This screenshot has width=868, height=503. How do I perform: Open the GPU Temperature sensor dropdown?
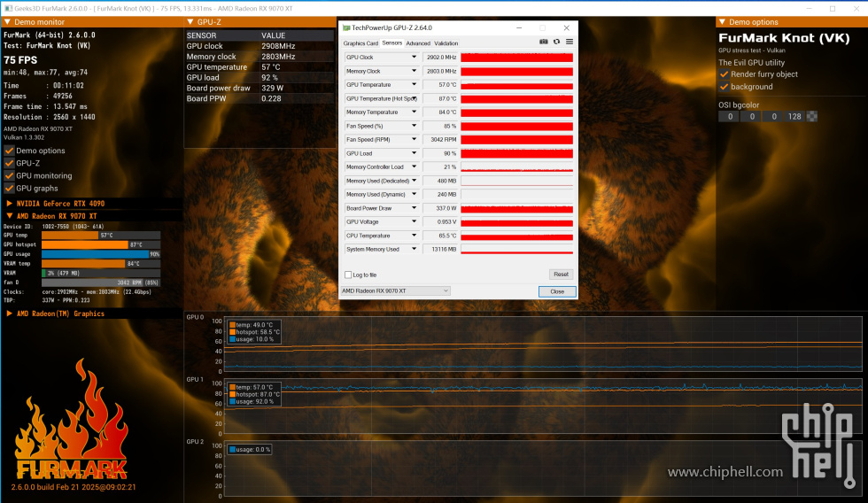point(414,85)
